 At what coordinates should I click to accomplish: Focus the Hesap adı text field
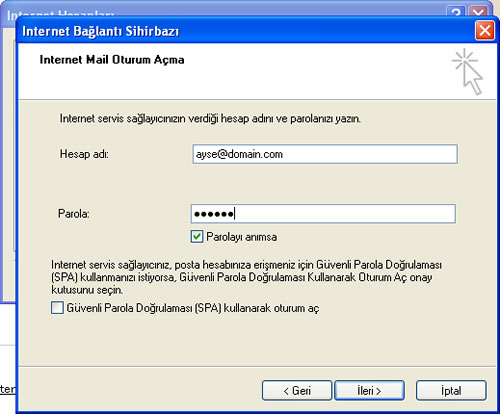click(325, 154)
